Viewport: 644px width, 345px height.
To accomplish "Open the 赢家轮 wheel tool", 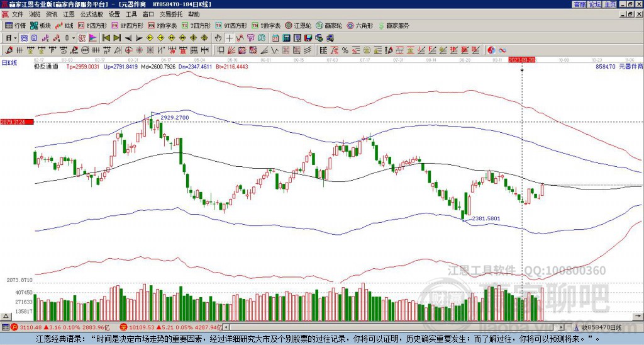I will (x=329, y=25).
